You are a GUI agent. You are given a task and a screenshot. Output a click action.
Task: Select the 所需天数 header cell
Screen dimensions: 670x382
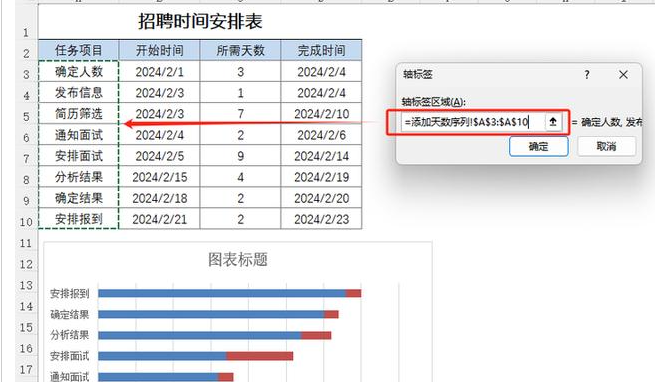[x=240, y=50]
